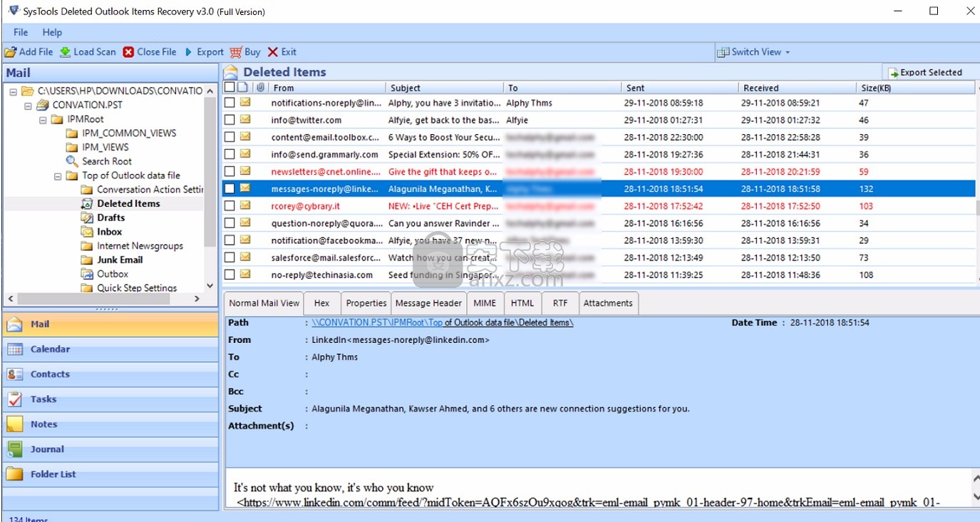
Task: Click the Deleted Items folder icon in tree
Action: pyautogui.click(x=87, y=204)
